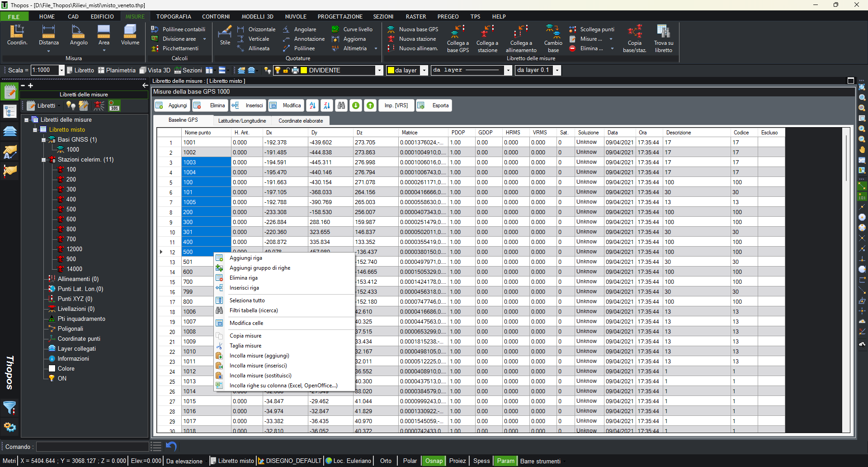
Task: Toggle Spess in the status bar
Action: click(481, 461)
